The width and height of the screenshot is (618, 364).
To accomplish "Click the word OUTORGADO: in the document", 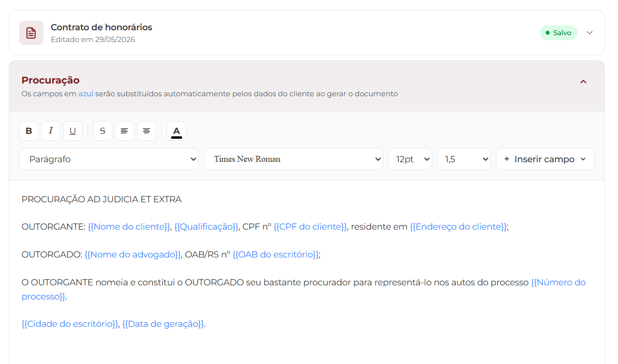I will [52, 255].
